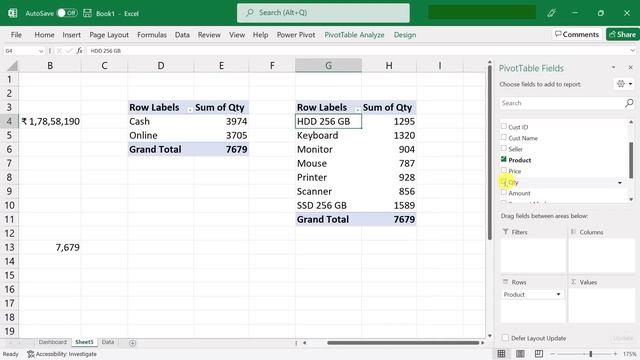This screenshot has width=640, height=360.
Task: Open the PivotTable Fields gear tools menu
Action: [x=624, y=84]
